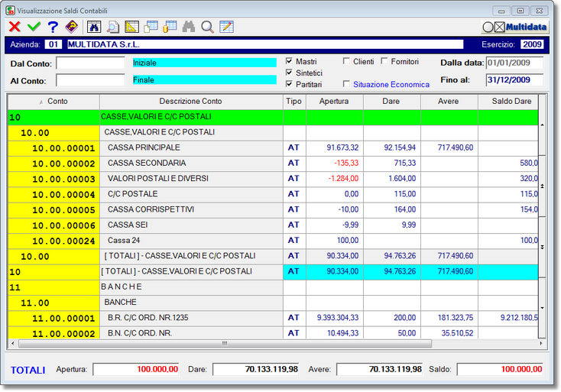Viewport: 561px width, 392px height.
Task: Click the vertical scrollbar up arrow
Action: [543, 125]
